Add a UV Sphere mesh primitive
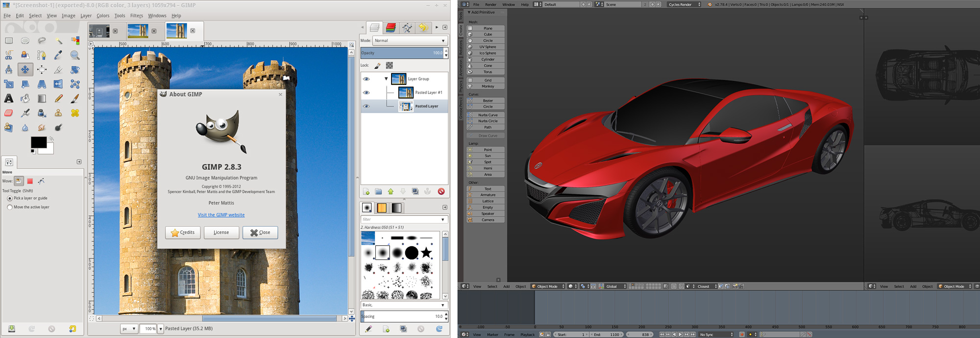This screenshot has width=980, height=338. click(488, 47)
